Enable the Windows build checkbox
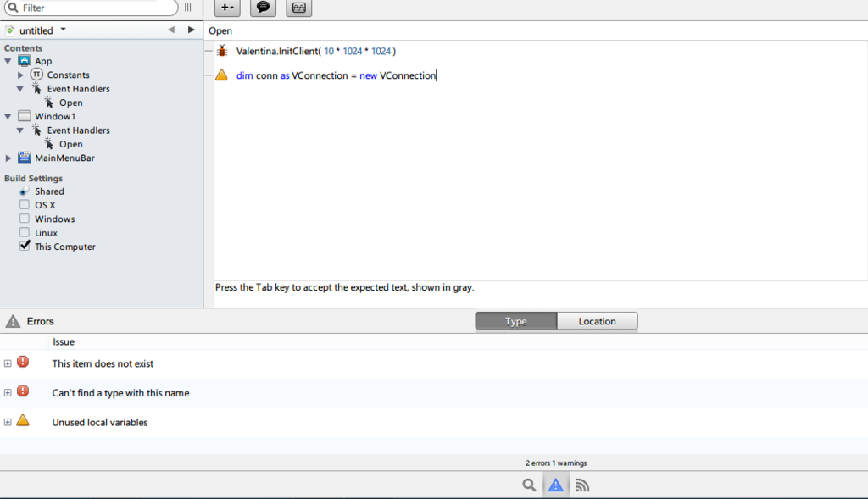This screenshot has width=868, height=499. (x=25, y=219)
